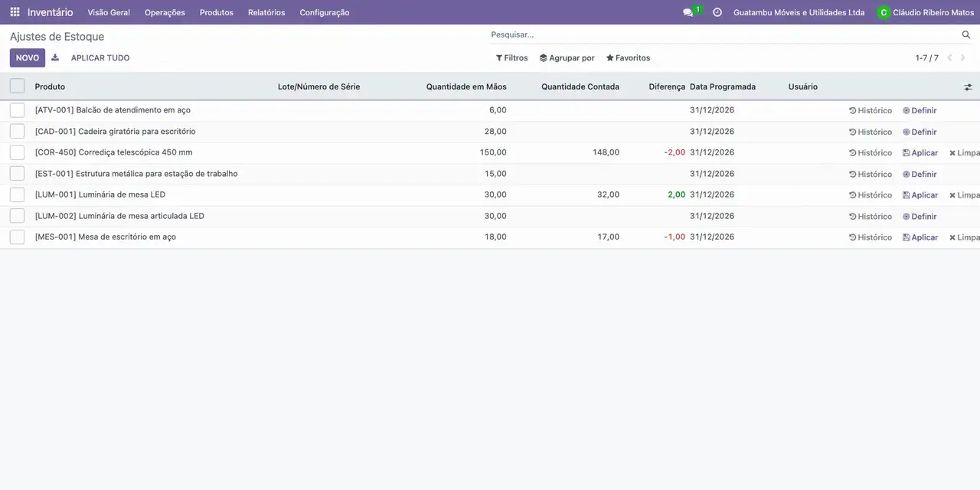This screenshot has width=980, height=490.
Task: Click Aplicar for MES-001 Mesa de escritório
Action: coord(920,237)
